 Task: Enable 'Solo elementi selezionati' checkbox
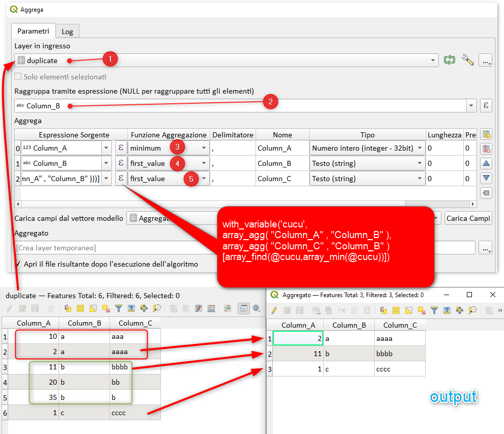pos(18,77)
